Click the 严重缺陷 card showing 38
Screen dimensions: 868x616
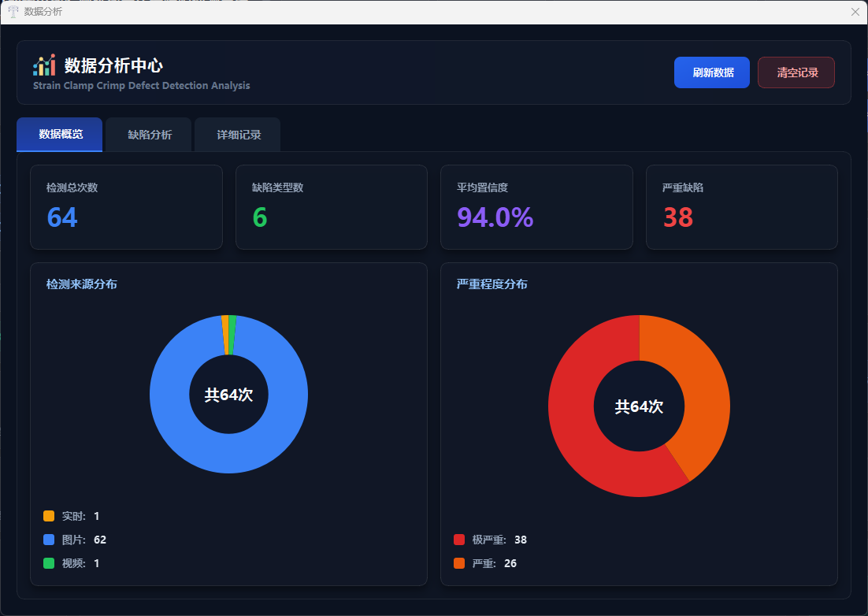(x=741, y=207)
